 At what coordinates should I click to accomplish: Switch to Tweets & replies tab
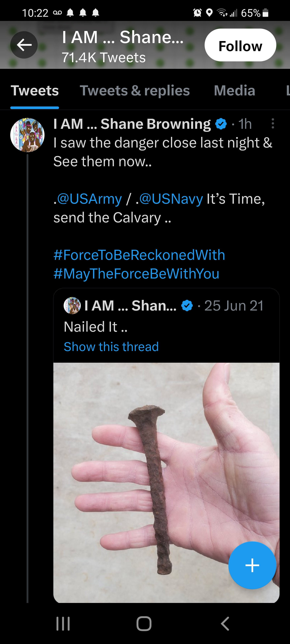135,91
